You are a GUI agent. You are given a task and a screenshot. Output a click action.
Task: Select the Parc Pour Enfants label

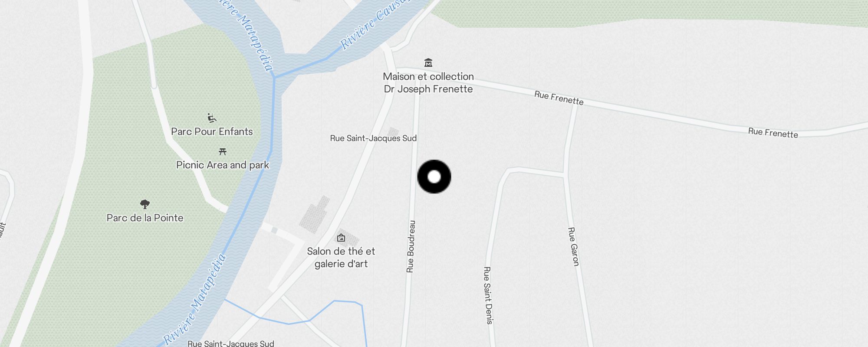click(212, 131)
